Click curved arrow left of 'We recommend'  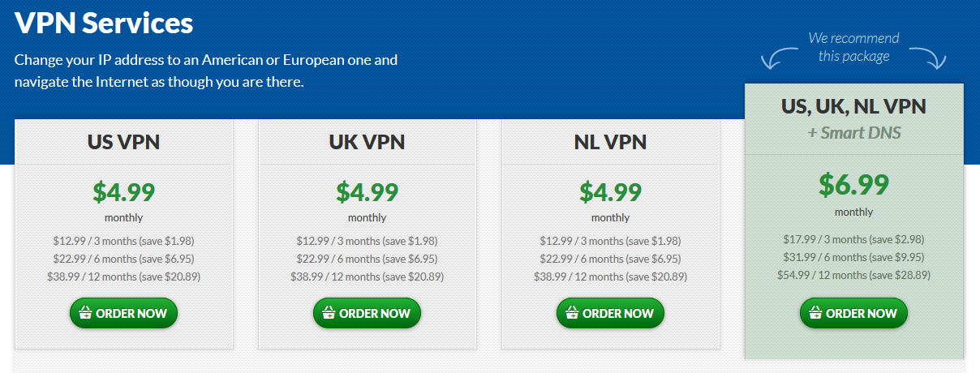click(778, 57)
